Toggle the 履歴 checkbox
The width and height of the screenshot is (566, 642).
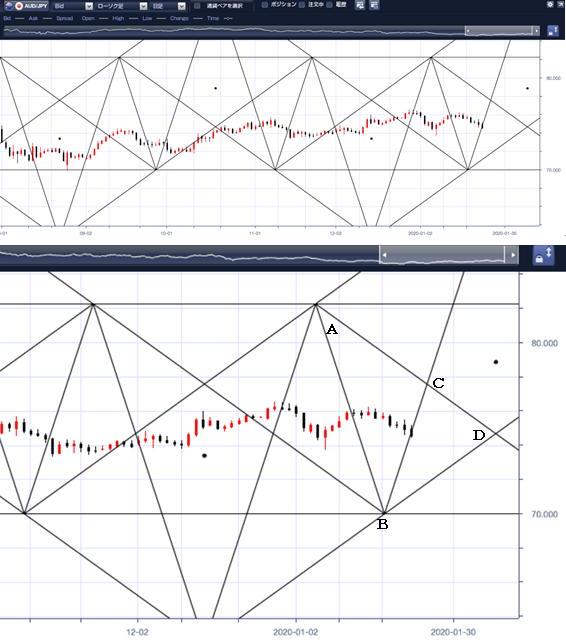point(329,5)
